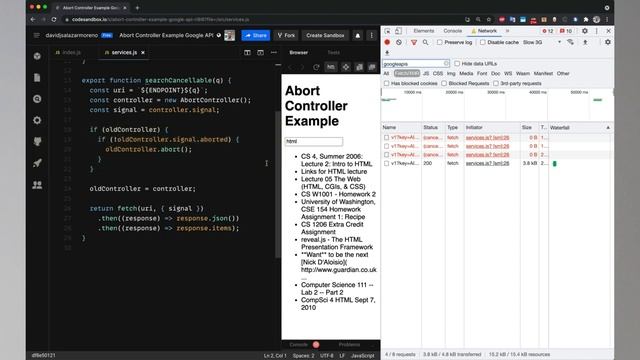Click the blue Share button
Image resolution: width=640 pixels, height=360 pixels.
pyautogui.click(x=256, y=36)
